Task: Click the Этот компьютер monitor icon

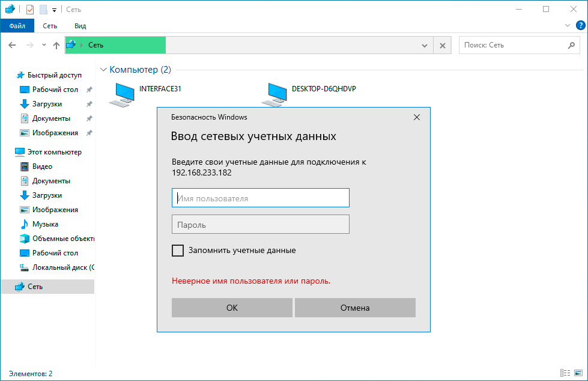Action: click(x=19, y=152)
